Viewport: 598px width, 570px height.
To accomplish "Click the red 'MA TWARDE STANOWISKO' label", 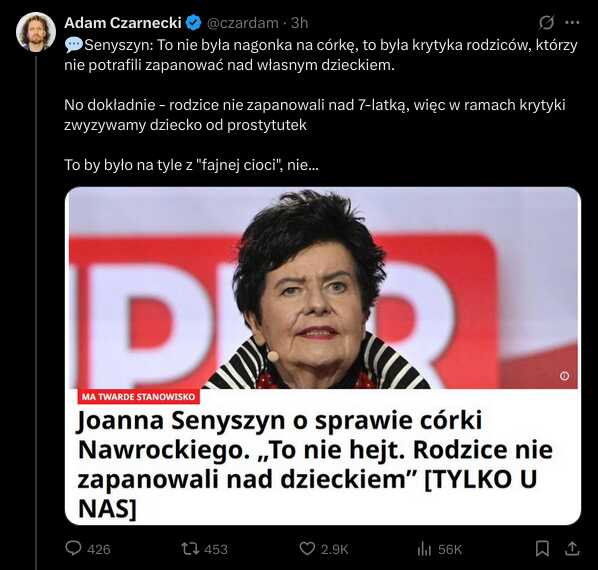I will 138,397.
